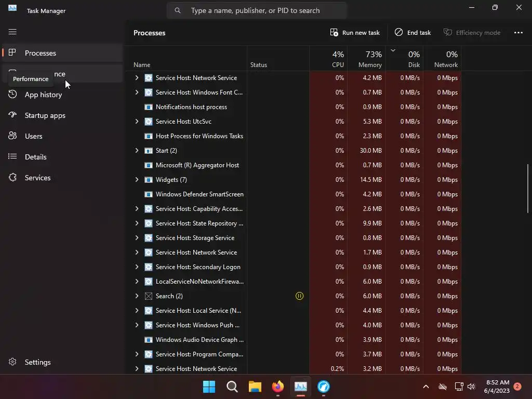Sort by the Status column header

pos(278,58)
